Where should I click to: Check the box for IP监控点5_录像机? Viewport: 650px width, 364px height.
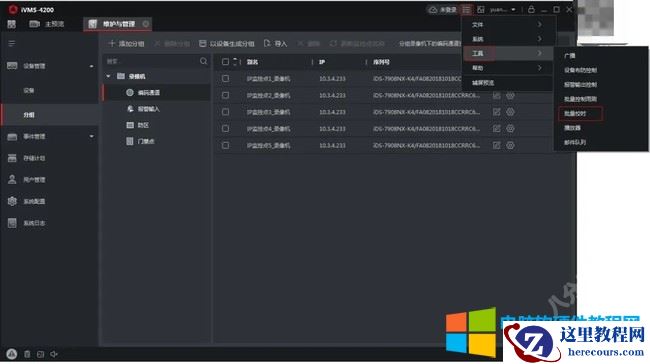click(225, 146)
